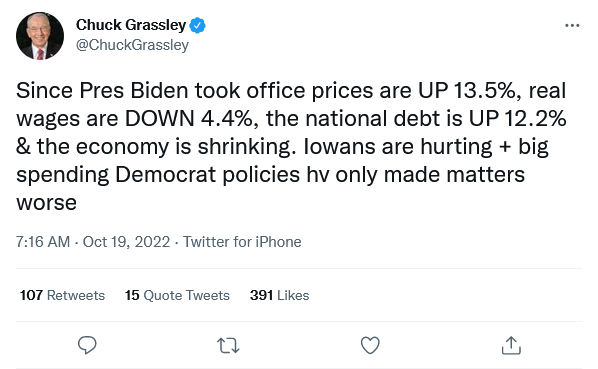598x369 pixels.
Task: Click 'UP 13.5%' in the tweet body
Action: pyautogui.click(x=466, y=91)
